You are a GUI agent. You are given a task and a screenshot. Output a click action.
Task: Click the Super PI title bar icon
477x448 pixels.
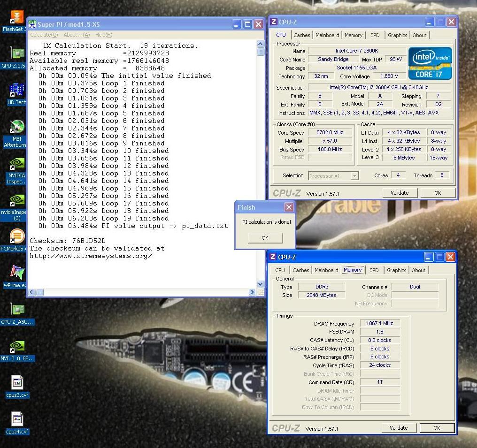32,24
